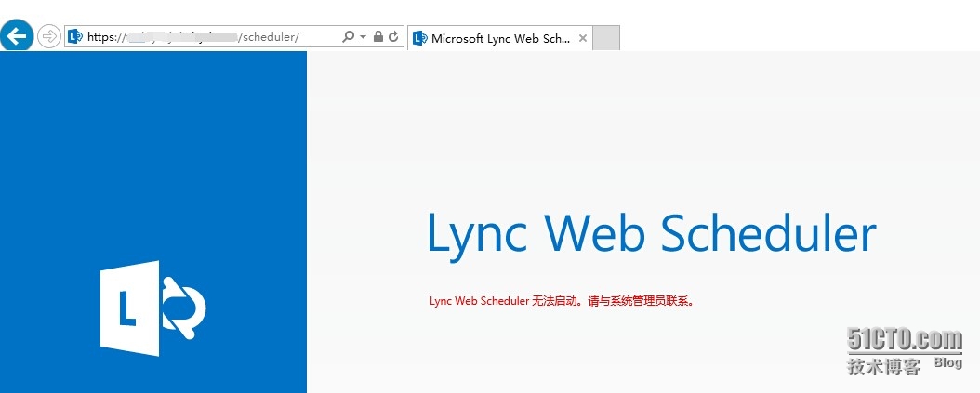Refresh the page with the reload icon

[x=393, y=37]
